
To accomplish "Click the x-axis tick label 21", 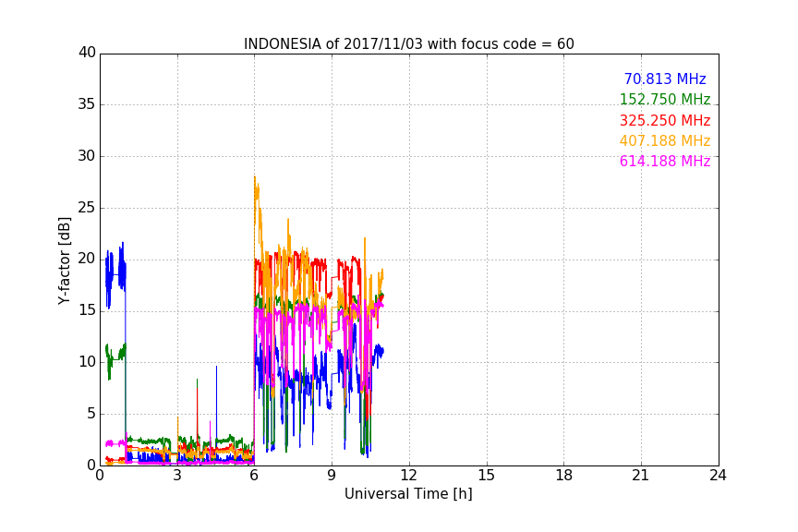I will [641, 476].
